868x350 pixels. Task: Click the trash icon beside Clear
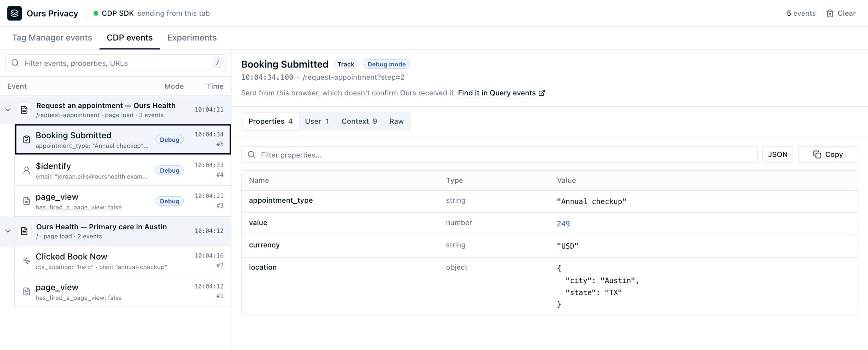(830, 13)
